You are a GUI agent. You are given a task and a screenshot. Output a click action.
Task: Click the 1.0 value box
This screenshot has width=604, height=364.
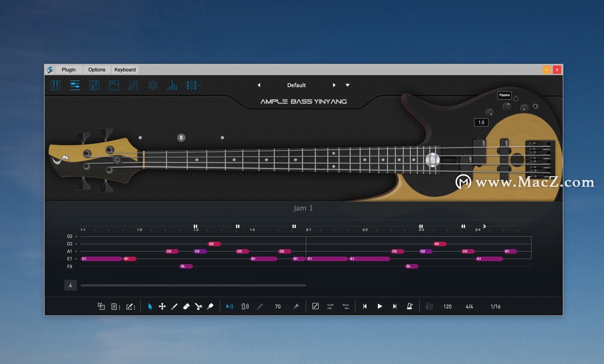(481, 122)
